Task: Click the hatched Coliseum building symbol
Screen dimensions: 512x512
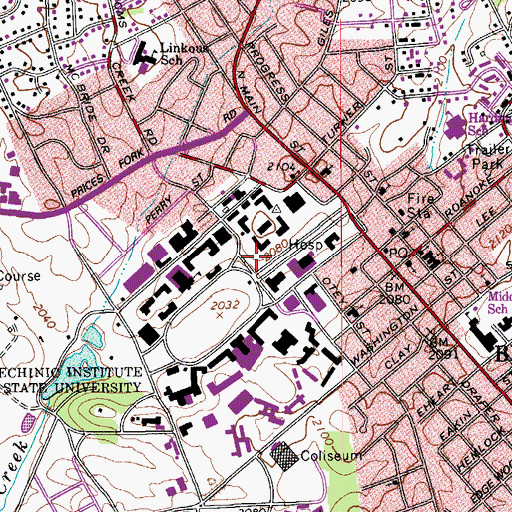Action: pos(284,456)
